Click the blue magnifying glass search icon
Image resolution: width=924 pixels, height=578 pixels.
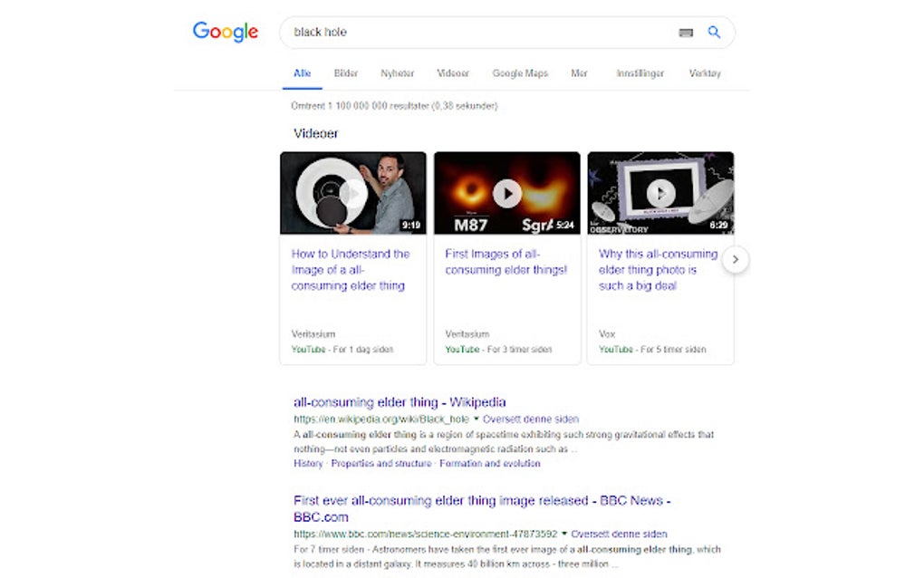715,32
